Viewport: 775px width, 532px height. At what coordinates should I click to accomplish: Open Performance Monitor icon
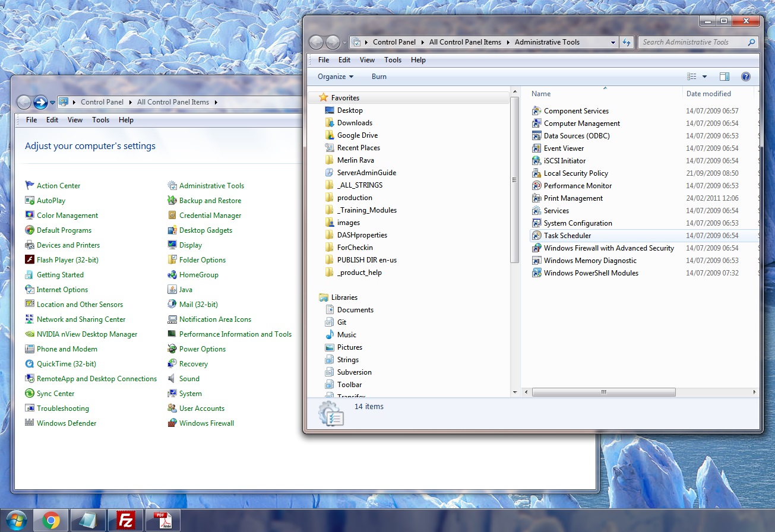pyautogui.click(x=536, y=186)
